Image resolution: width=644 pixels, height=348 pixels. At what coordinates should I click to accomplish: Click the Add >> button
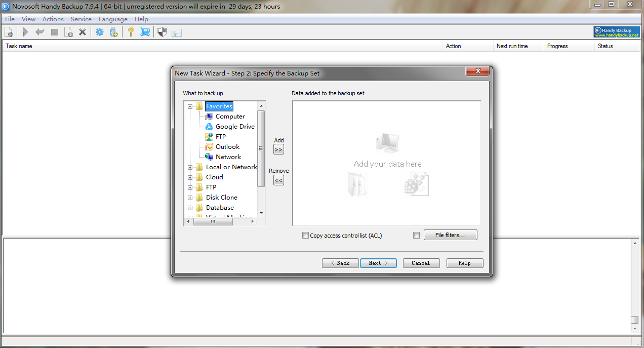pyautogui.click(x=278, y=149)
